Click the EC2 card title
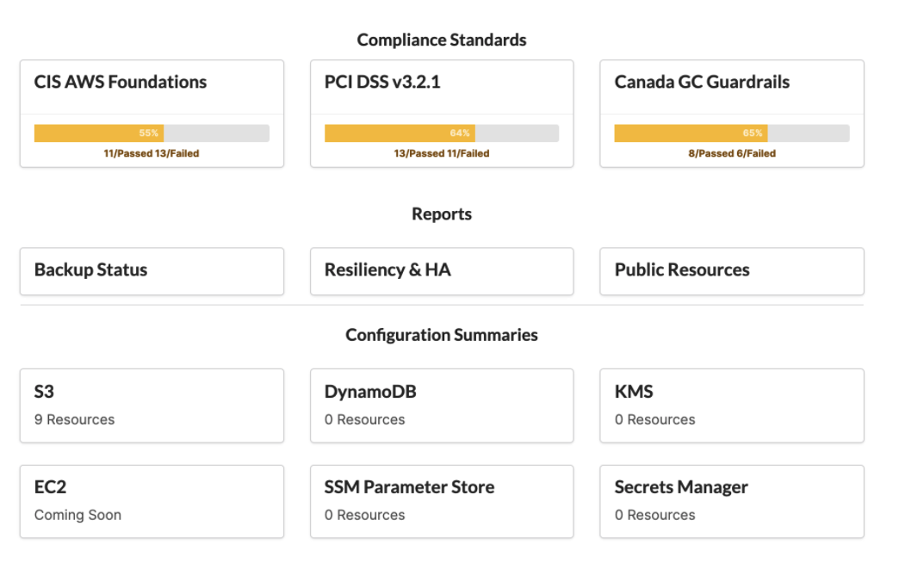 (x=50, y=487)
